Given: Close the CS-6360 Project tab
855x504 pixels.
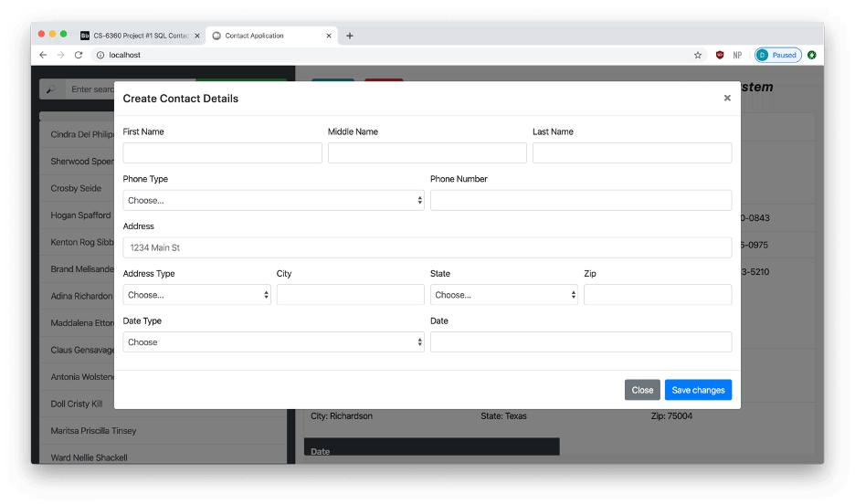Looking at the screenshot, I should (196, 36).
